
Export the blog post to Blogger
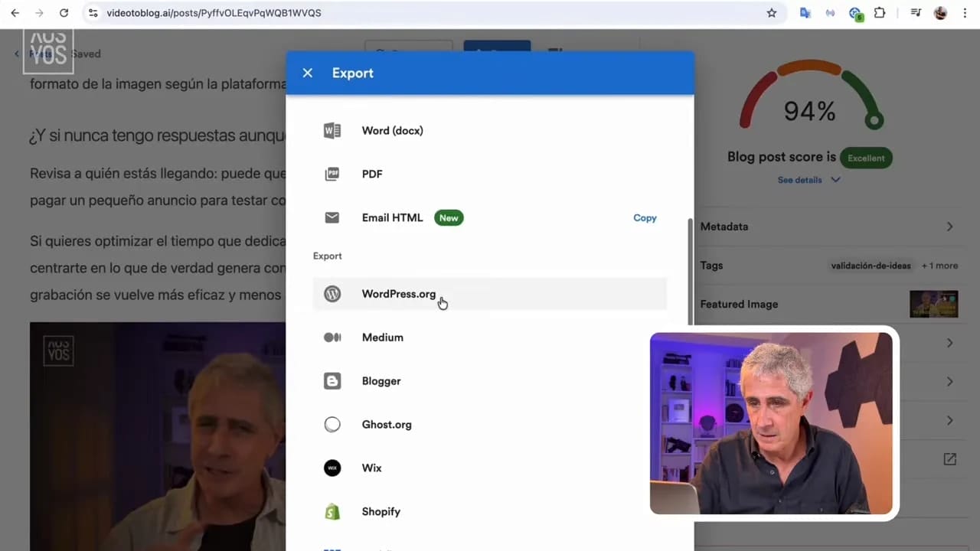[490, 381]
